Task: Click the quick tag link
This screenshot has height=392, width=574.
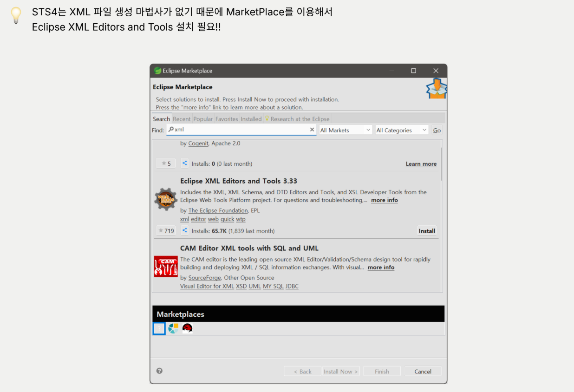Action: click(227, 219)
